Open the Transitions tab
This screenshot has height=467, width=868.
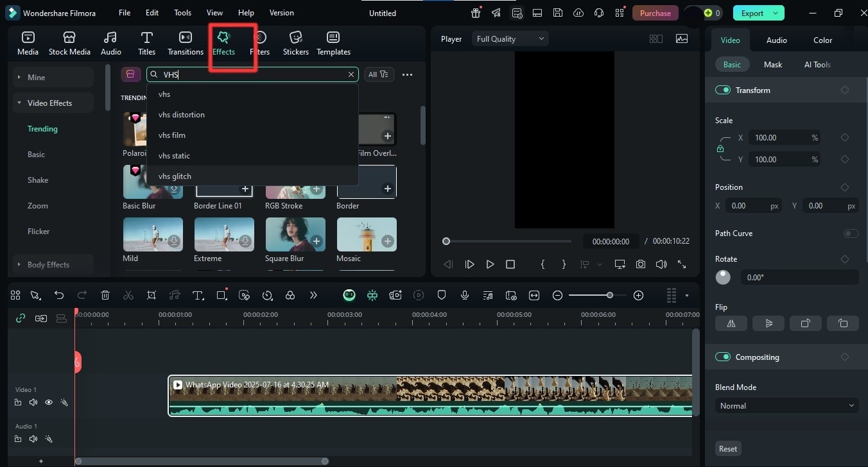[x=186, y=43]
